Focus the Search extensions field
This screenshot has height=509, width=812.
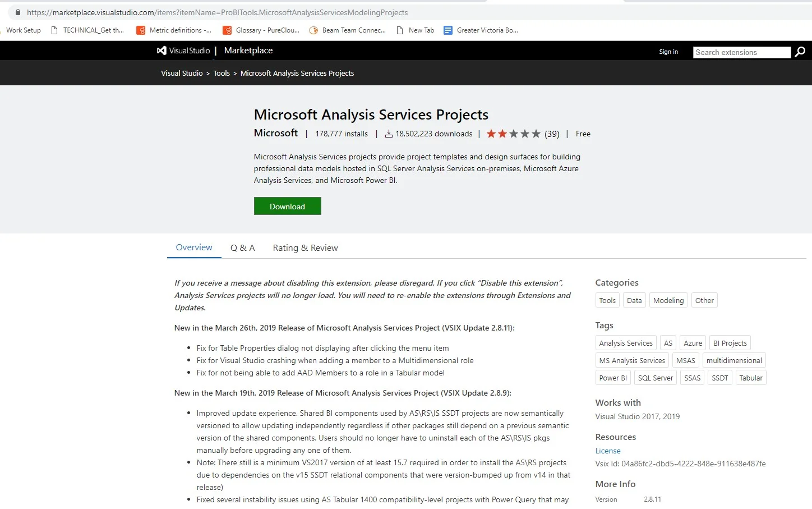(x=742, y=52)
